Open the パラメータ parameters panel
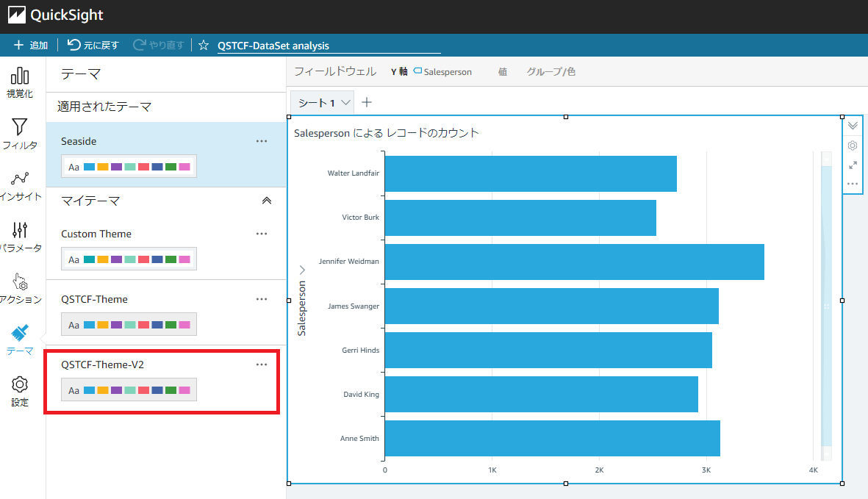Screen dimensions: 868x499 click(x=20, y=237)
